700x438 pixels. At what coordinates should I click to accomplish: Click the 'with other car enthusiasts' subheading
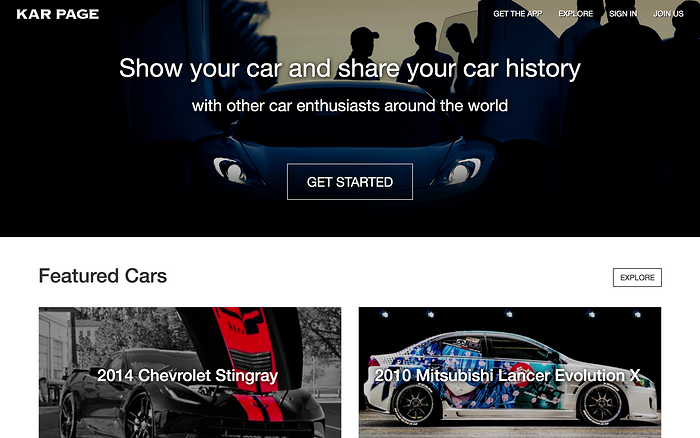point(350,106)
